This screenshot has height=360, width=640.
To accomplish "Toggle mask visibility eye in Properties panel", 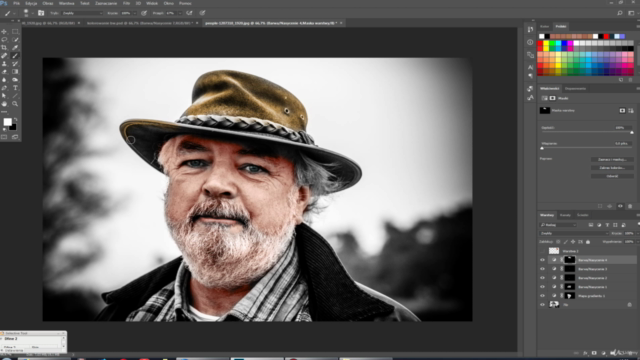I will coord(620,206).
